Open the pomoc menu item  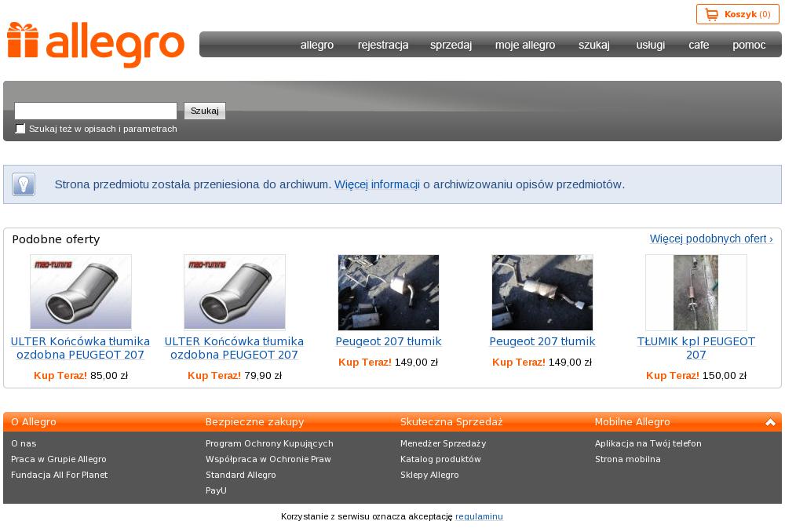point(748,45)
